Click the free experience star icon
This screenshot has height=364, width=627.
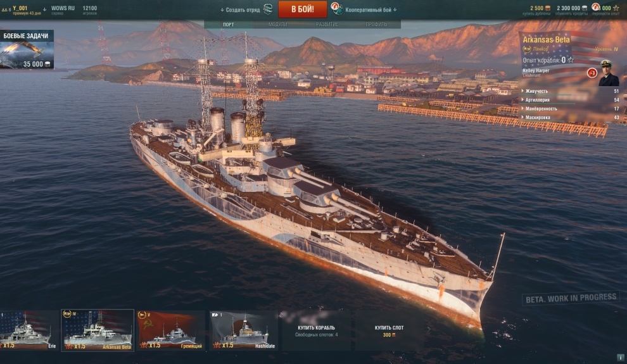point(616,8)
